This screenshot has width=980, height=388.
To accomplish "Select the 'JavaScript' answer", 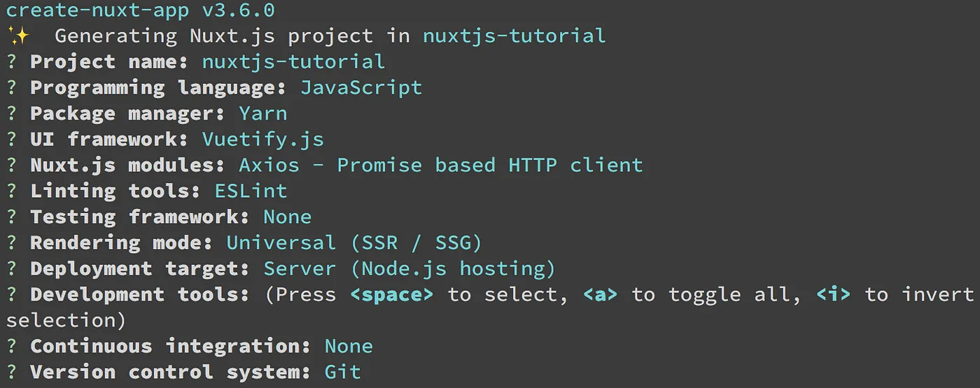I will coord(361,87).
